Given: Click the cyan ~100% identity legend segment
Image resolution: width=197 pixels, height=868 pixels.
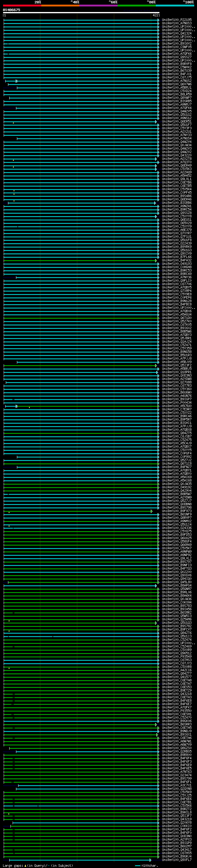Looking at the screenshot, I should click(175, 6).
